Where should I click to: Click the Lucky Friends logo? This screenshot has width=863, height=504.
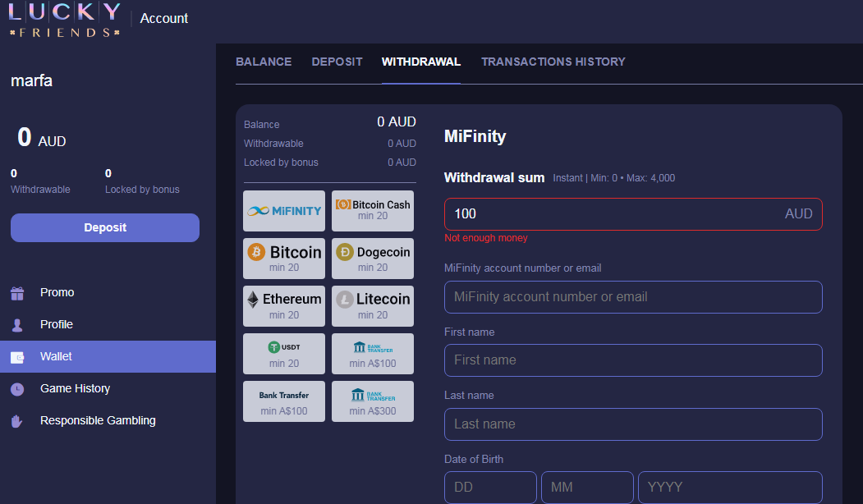coord(64,20)
